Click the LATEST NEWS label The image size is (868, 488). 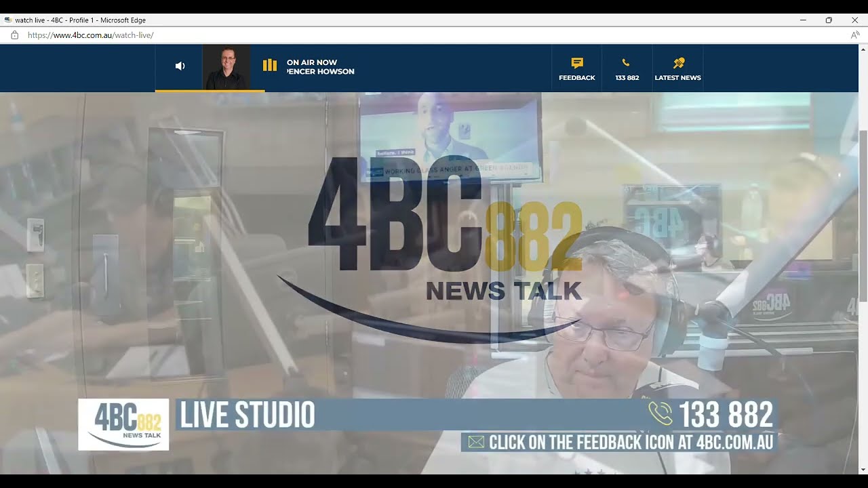[678, 78]
